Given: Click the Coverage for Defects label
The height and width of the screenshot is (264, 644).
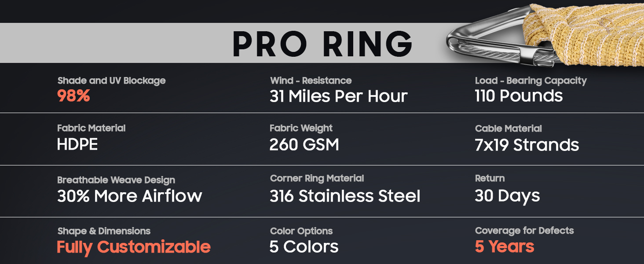Looking at the screenshot, I should pos(524,231).
